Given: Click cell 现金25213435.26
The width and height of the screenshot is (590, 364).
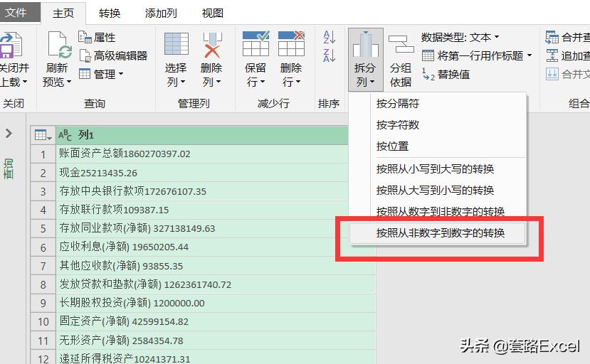Looking at the screenshot, I should click(202, 173).
